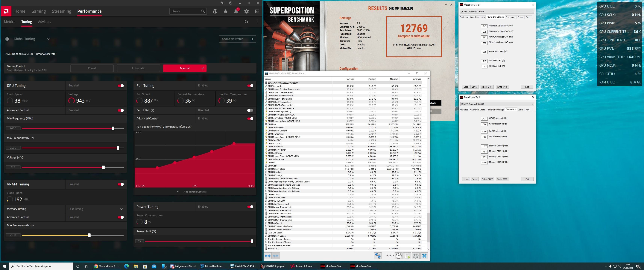Screen dimensions: 644x270
Task: Click Min Frequency slider handle
Action: pyautogui.click(x=113, y=128)
